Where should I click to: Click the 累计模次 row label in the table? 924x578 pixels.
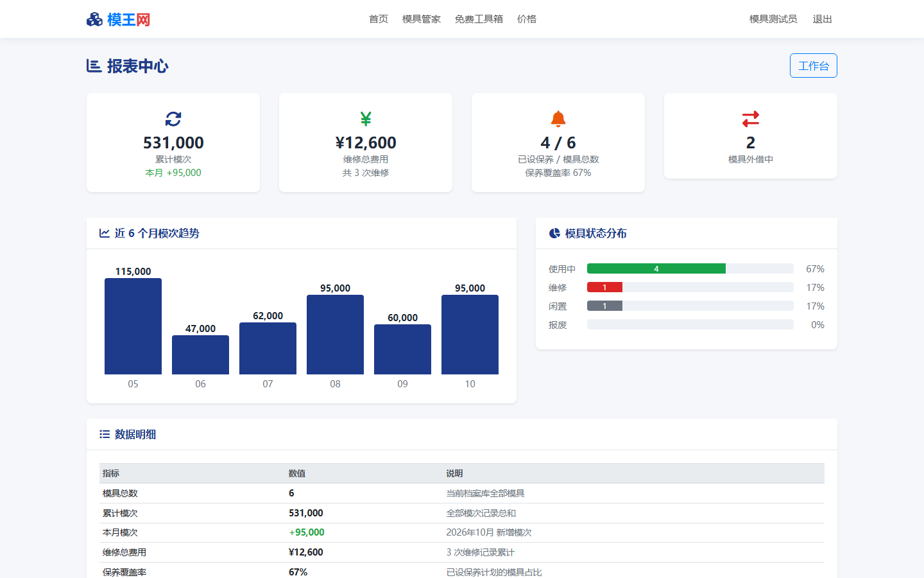(x=120, y=513)
